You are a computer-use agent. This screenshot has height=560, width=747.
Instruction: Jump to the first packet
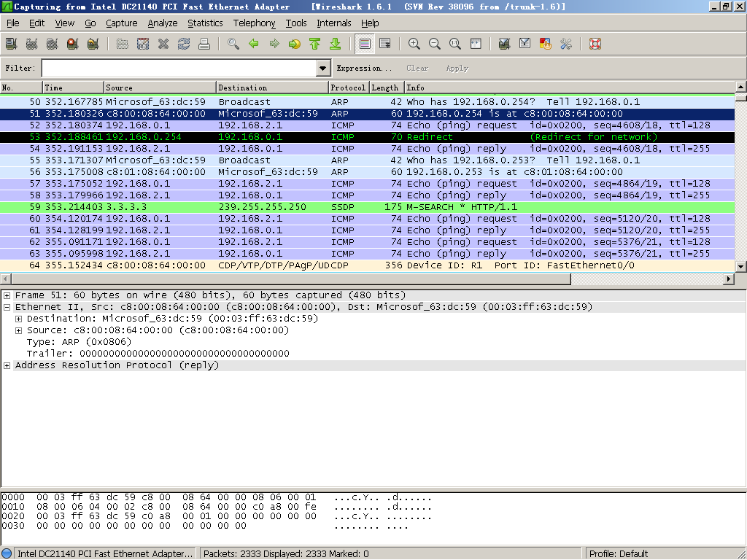coord(315,44)
